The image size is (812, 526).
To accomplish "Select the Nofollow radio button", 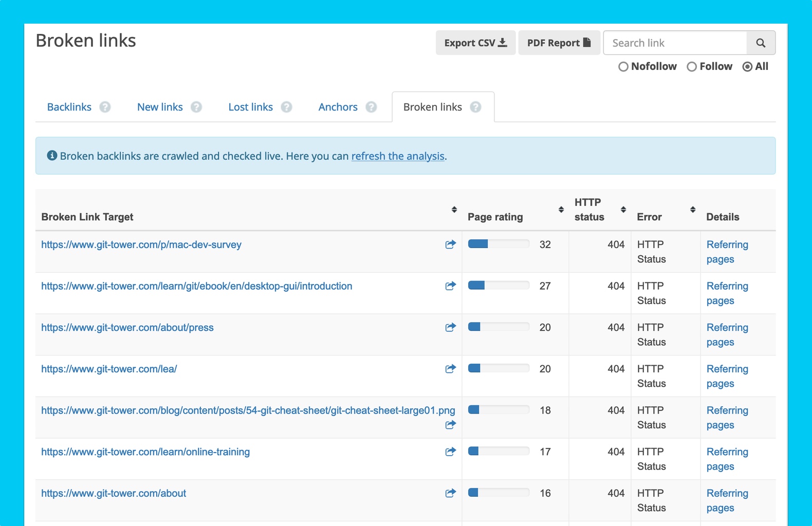I will [x=623, y=67].
